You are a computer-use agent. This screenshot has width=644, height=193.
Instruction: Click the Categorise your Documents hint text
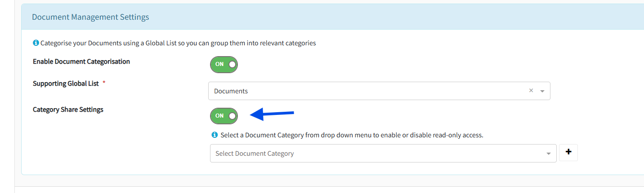[178, 43]
